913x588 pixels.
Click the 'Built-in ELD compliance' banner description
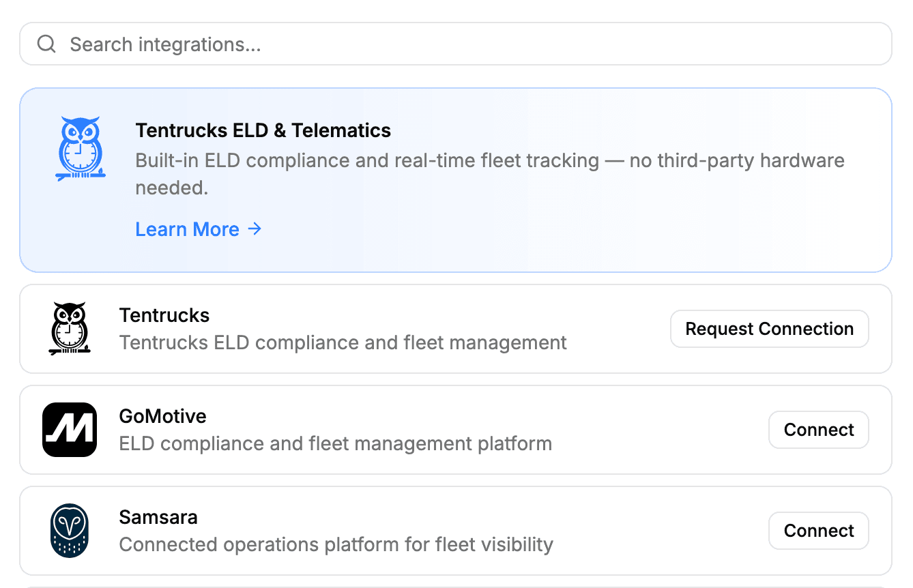[490, 174]
